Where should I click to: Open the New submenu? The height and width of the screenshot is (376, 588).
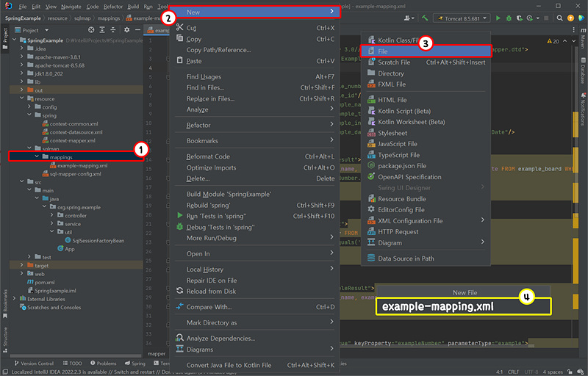(255, 12)
